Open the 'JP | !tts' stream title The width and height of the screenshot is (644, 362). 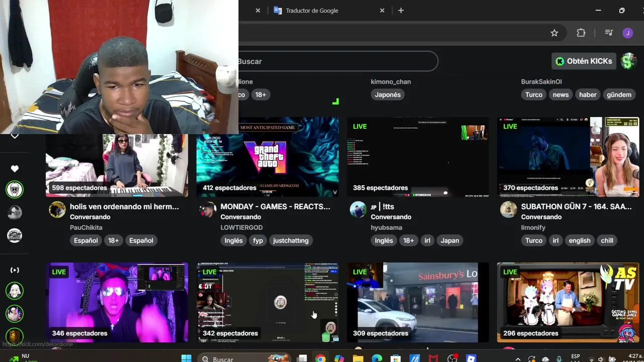pyautogui.click(x=382, y=207)
